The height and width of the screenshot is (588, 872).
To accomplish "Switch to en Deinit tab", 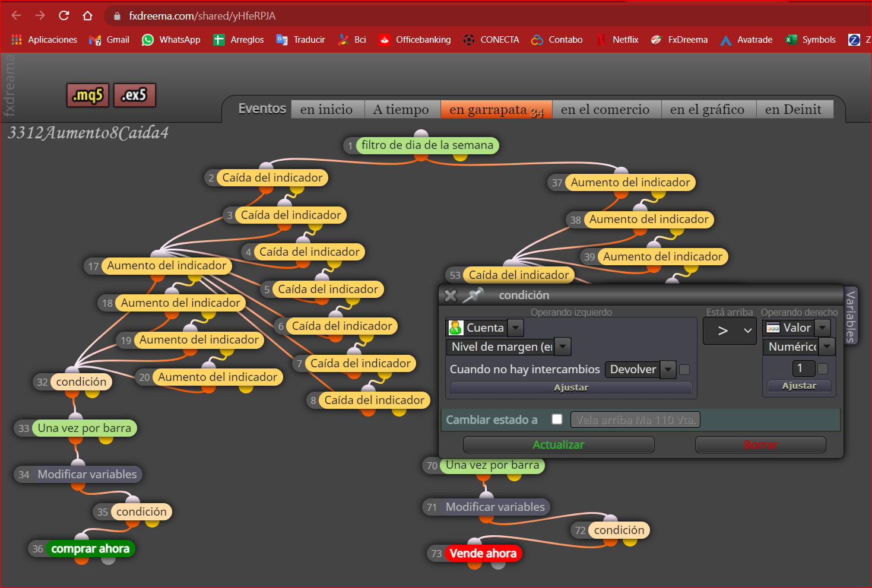I will [x=794, y=109].
